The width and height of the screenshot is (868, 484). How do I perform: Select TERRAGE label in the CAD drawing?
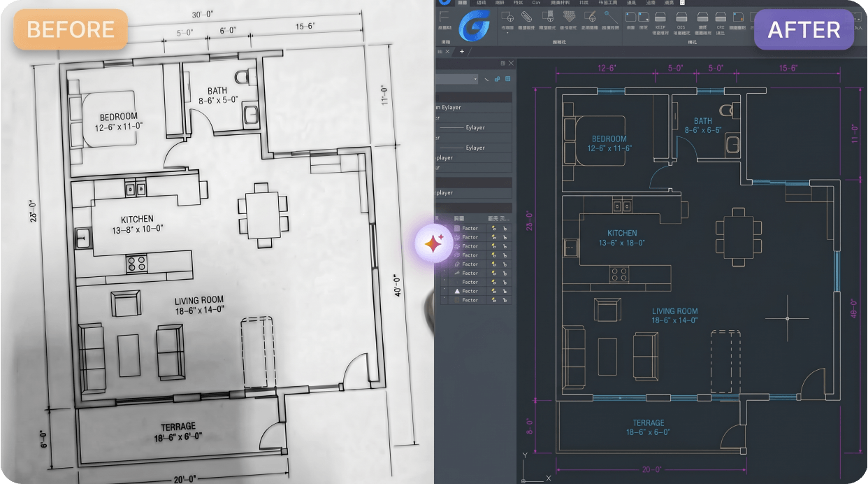click(649, 423)
